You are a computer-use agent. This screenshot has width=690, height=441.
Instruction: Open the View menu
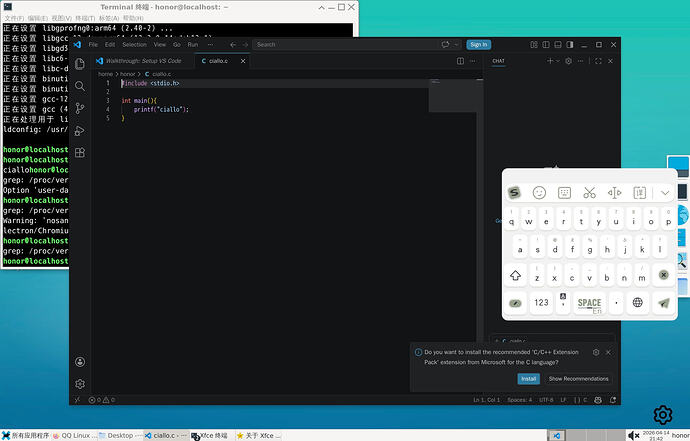(160, 44)
